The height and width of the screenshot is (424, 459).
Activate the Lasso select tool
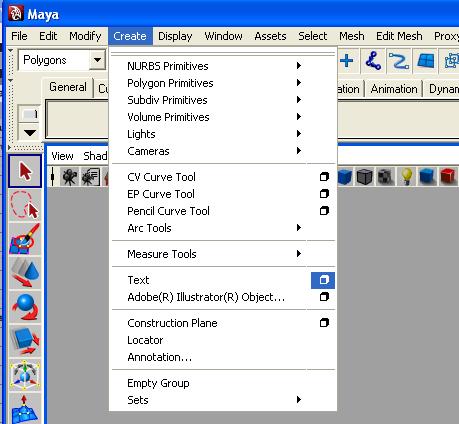pos(25,205)
